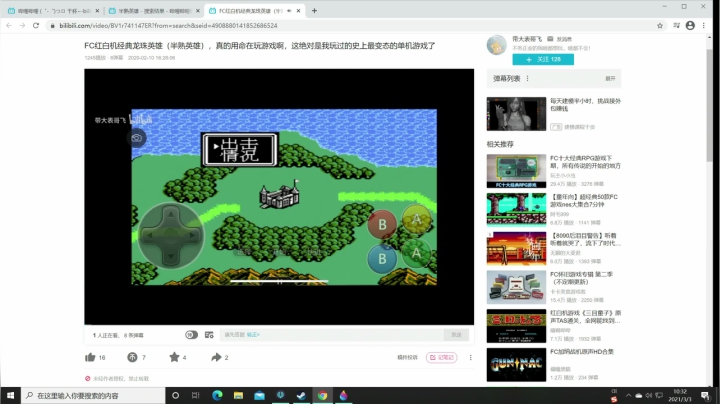Open the GUN-NAC video thumbnail

[516, 365]
